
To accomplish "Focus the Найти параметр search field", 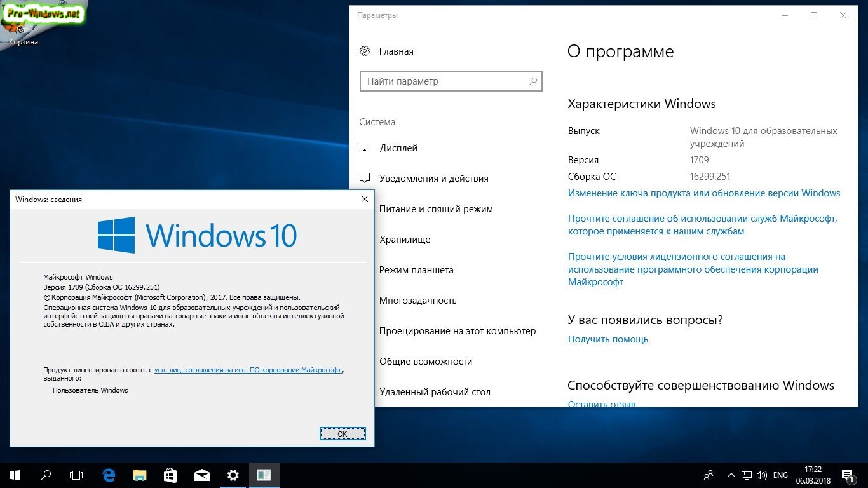I will pyautogui.click(x=451, y=81).
